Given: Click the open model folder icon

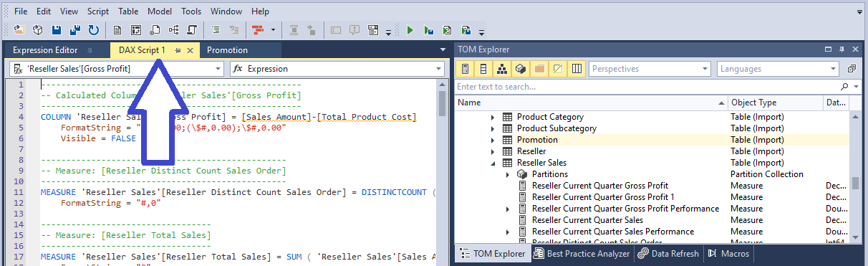Looking at the screenshot, I should [x=19, y=30].
